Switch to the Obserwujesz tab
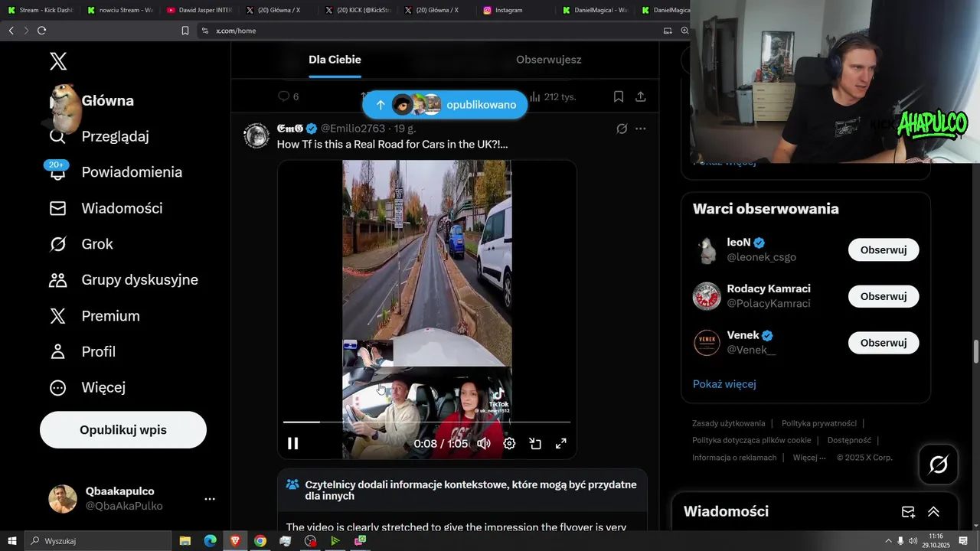Viewport: 980px width, 551px height. [x=549, y=60]
